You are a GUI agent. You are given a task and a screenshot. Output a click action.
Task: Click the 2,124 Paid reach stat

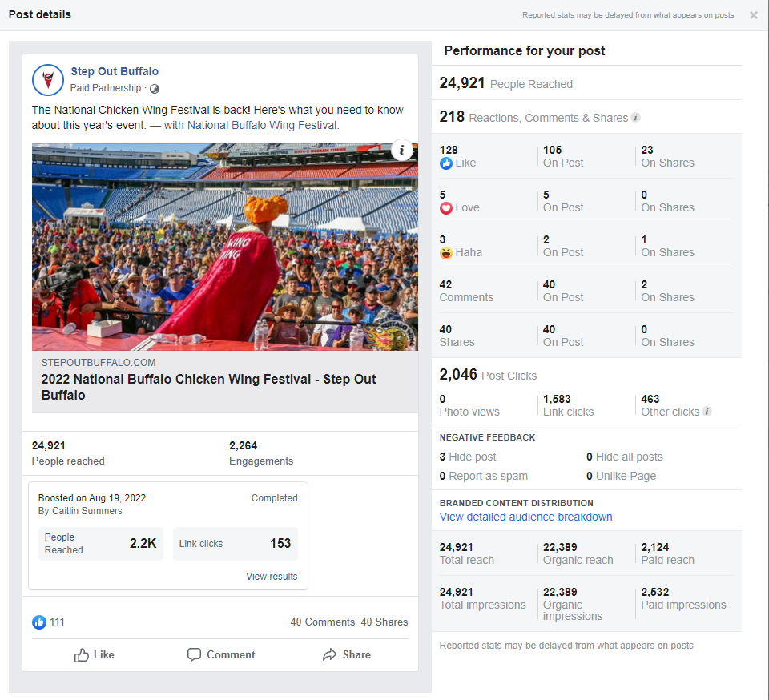[667, 553]
